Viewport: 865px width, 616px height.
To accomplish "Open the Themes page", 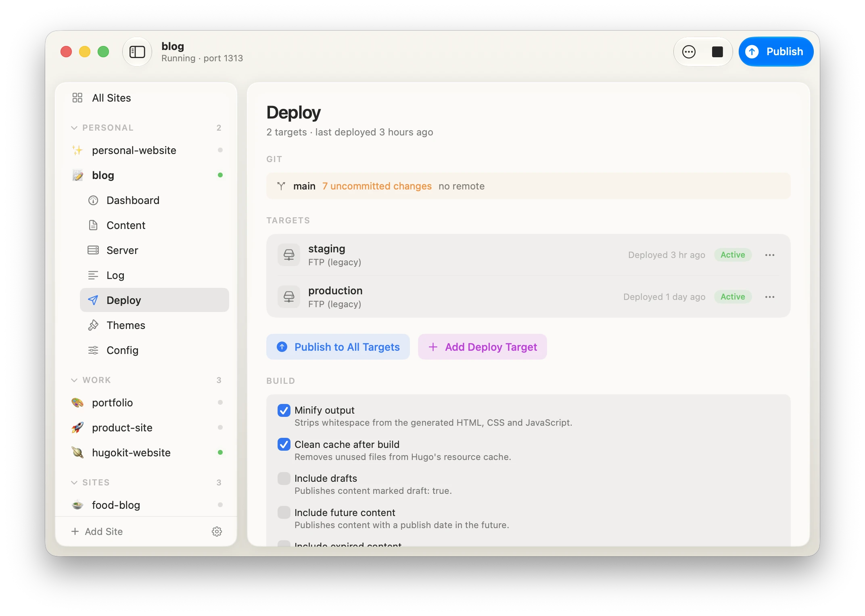I will [154, 325].
